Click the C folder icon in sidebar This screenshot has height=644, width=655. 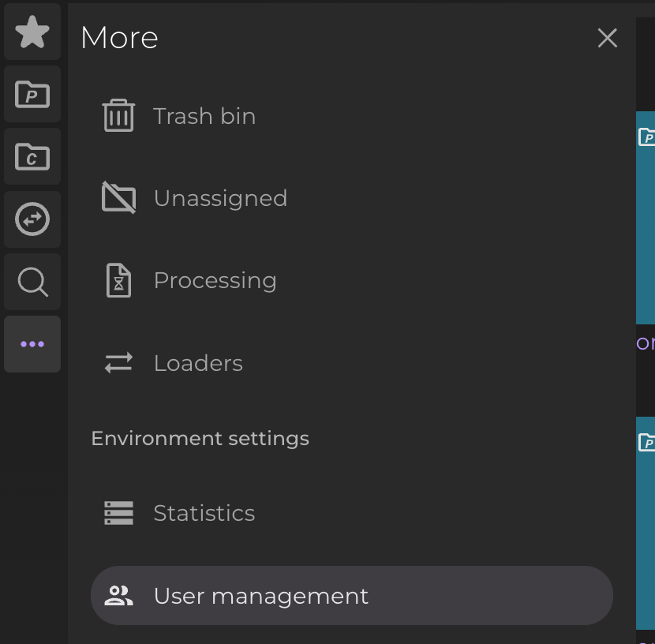(32, 157)
